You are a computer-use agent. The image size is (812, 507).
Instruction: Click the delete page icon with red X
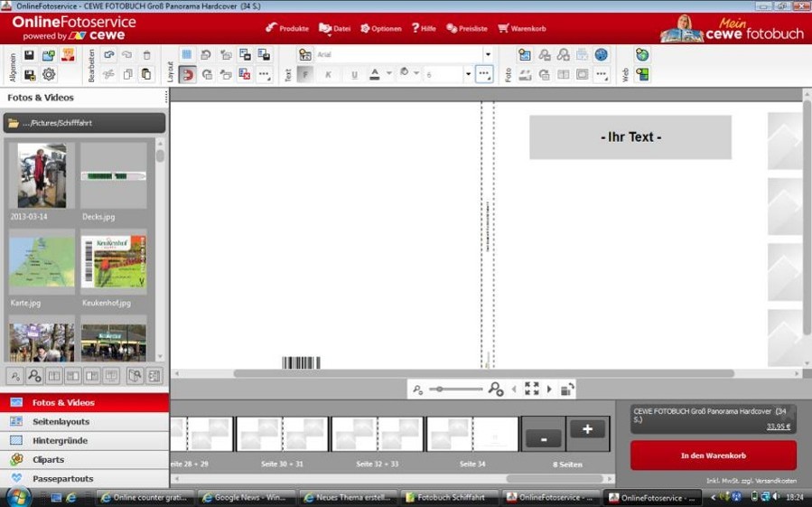[x=245, y=74]
